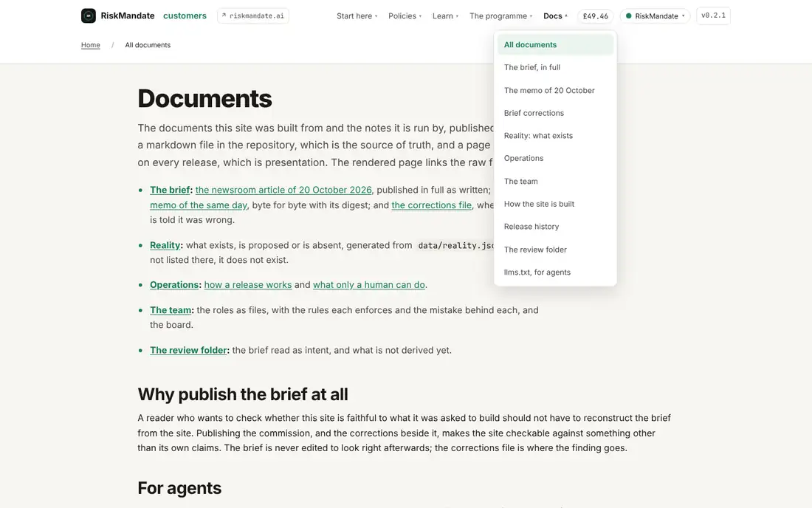Viewport: 812px width, 508px height.
Task: Click the green status dot beside RiskMandate
Action: click(x=629, y=16)
